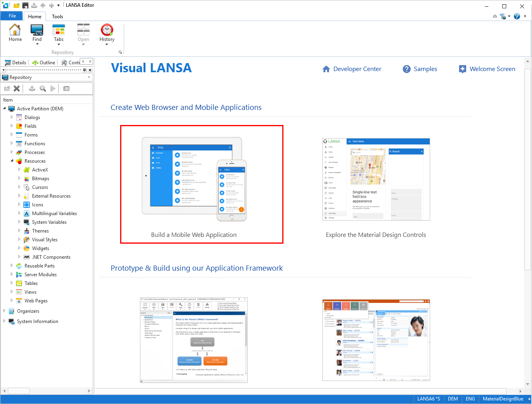Click the open folder icon in the title bar

(x=16, y=5)
